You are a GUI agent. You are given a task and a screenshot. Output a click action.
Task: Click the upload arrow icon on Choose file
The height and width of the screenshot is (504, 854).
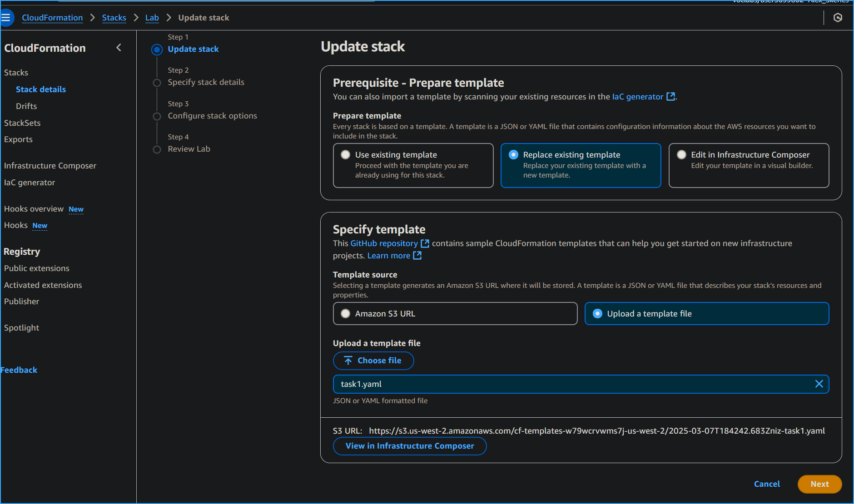(348, 360)
